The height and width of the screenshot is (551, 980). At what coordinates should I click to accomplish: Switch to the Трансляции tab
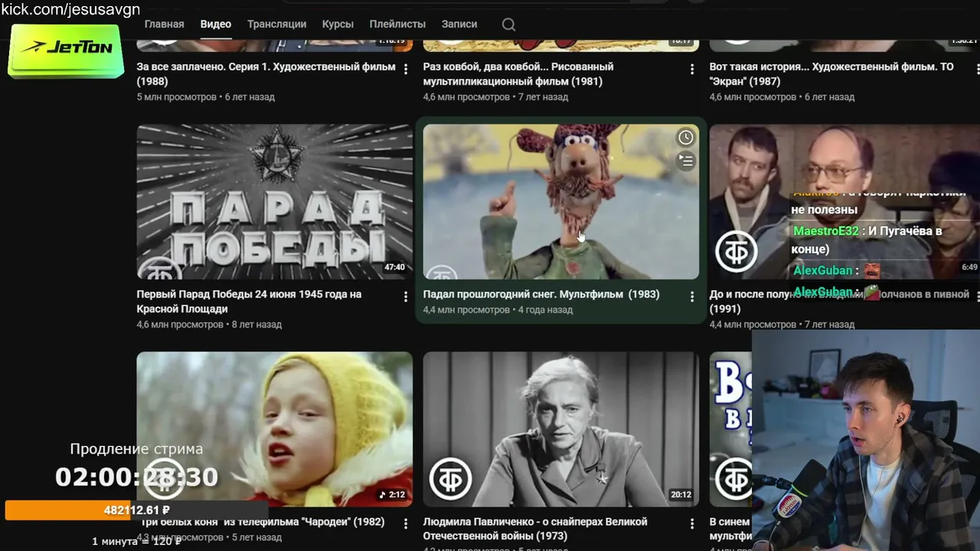click(276, 24)
